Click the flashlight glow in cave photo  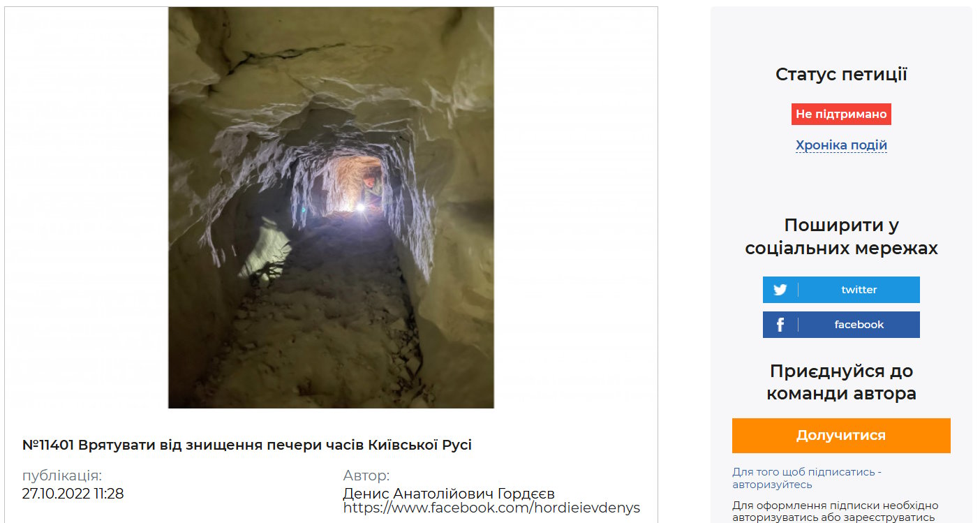pos(360,207)
